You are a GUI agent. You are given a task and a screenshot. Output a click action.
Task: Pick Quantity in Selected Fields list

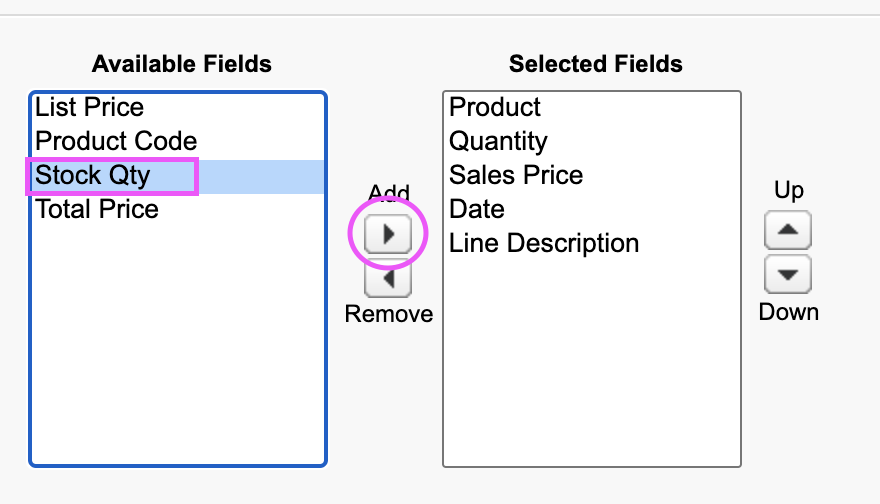(498, 141)
